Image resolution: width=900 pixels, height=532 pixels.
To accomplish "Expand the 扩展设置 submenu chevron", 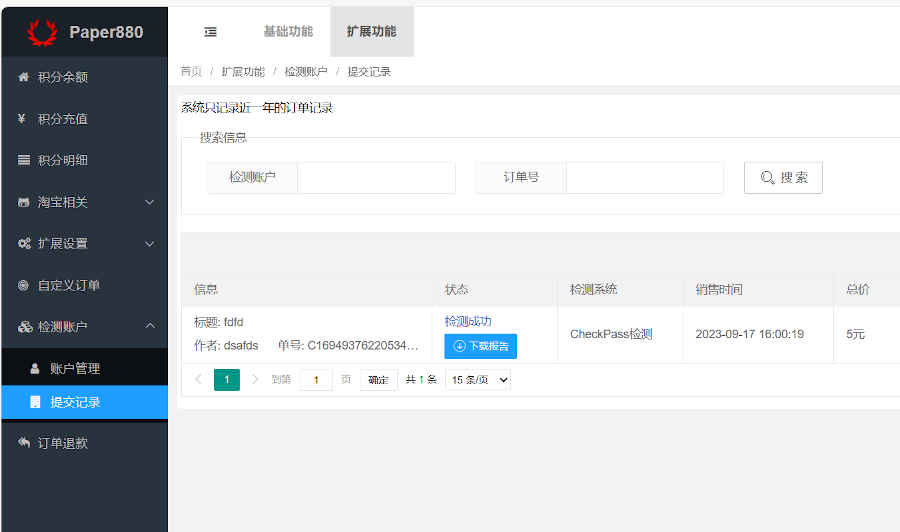I will pos(150,244).
